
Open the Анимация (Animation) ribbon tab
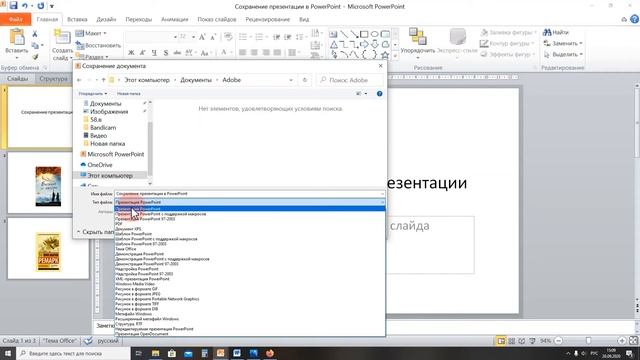pos(174,19)
